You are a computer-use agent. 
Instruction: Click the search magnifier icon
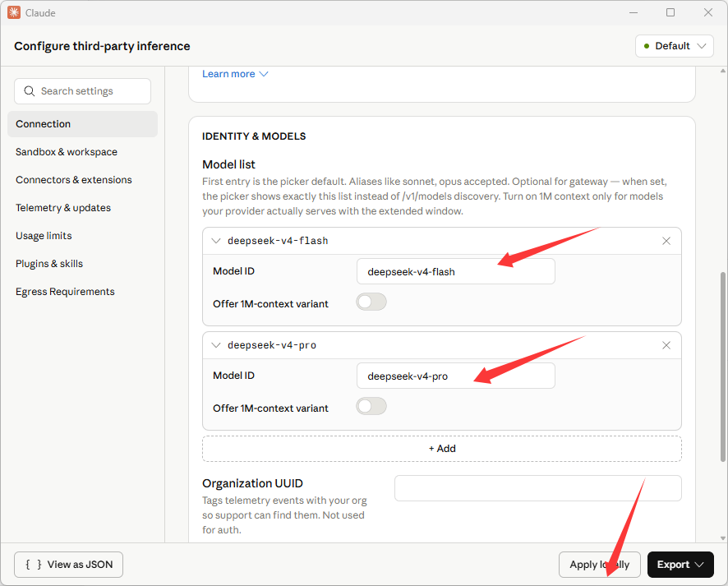point(30,91)
